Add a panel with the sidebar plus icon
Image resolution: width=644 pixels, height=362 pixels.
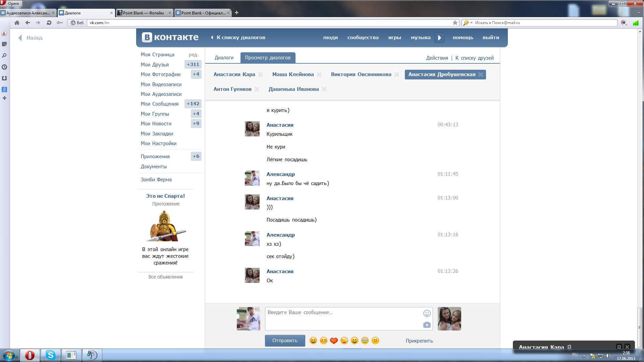pos(4,98)
